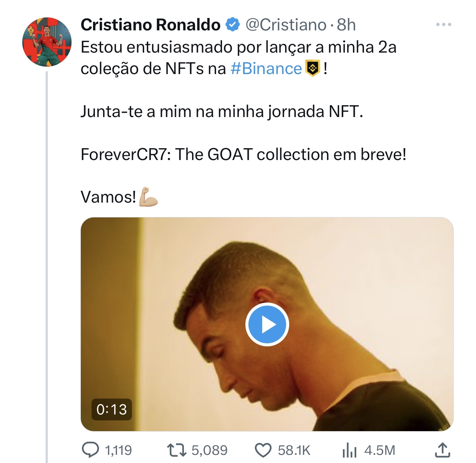Click the 0:13 video duration label
Screen dimensions: 476x463
112,409
